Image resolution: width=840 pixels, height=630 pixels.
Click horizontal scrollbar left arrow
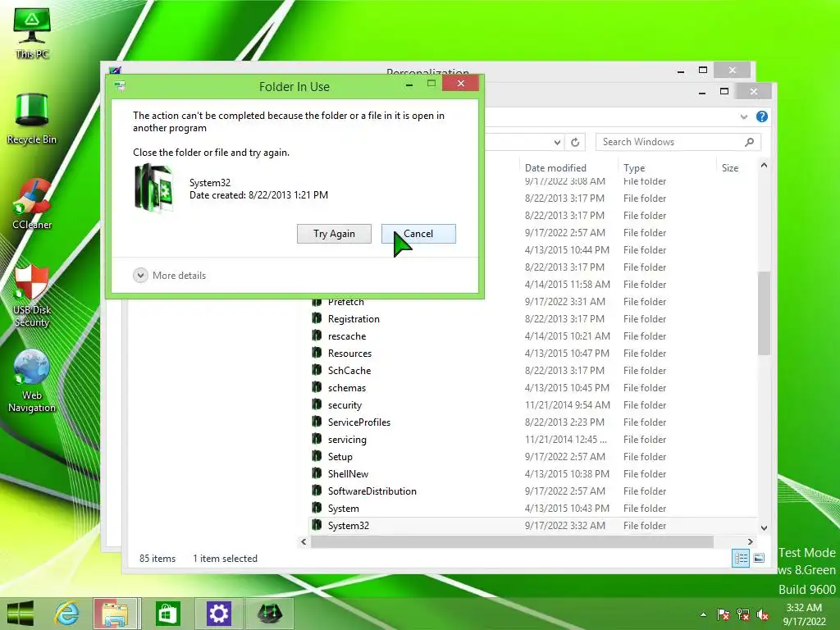pos(304,541)
